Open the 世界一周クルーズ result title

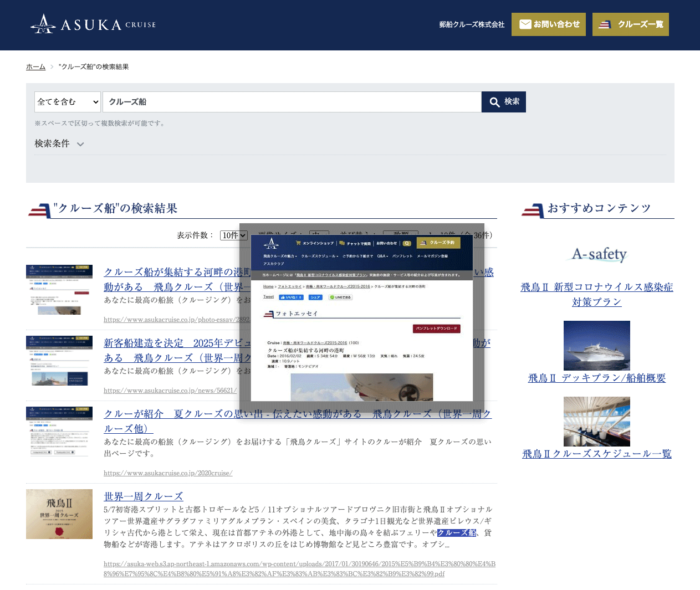point(144,497)
